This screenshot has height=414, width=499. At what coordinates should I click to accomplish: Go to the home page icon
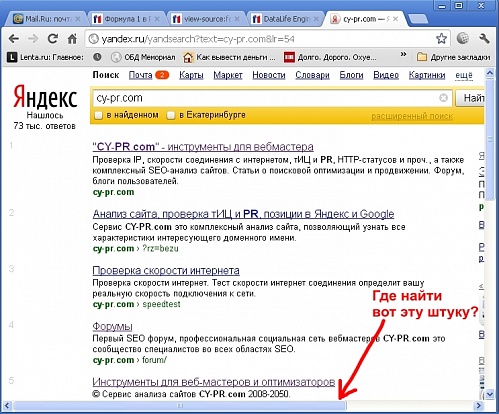[x=72, y=39]
